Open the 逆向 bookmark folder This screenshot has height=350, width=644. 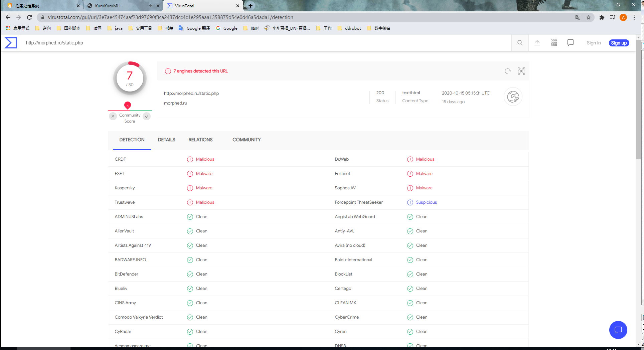pos(43,28)
